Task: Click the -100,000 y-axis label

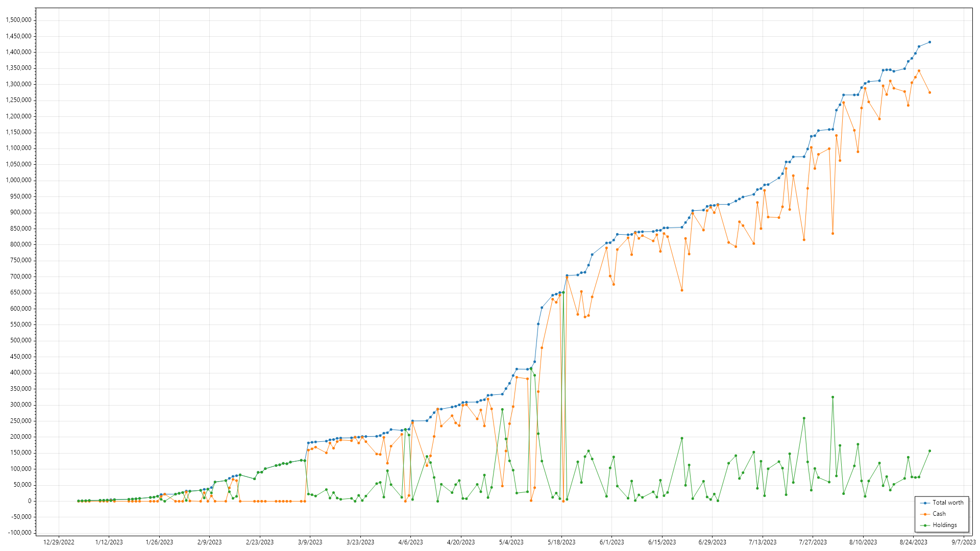Action: click(18, 533)
